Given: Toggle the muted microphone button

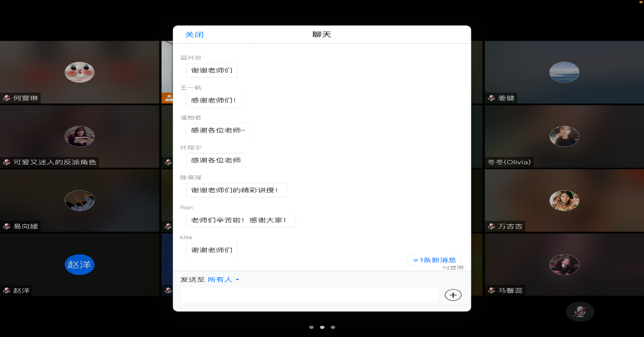Looking at the screenshot, I should point(580,312).
